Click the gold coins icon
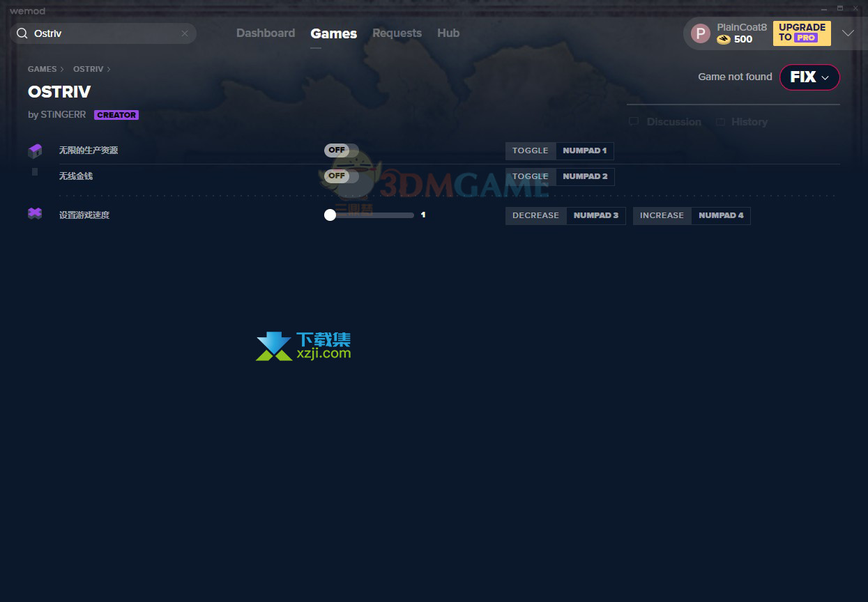Viewport: 868px width, 602px height. 724,40
